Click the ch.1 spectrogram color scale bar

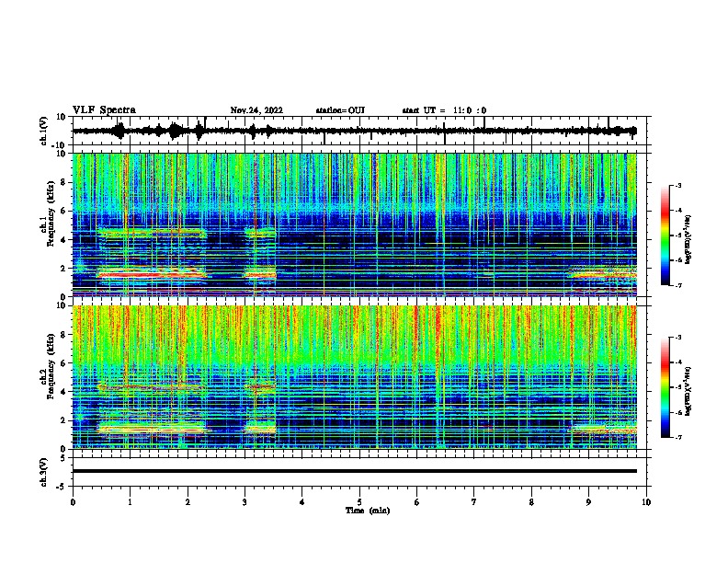click(665, 236)
